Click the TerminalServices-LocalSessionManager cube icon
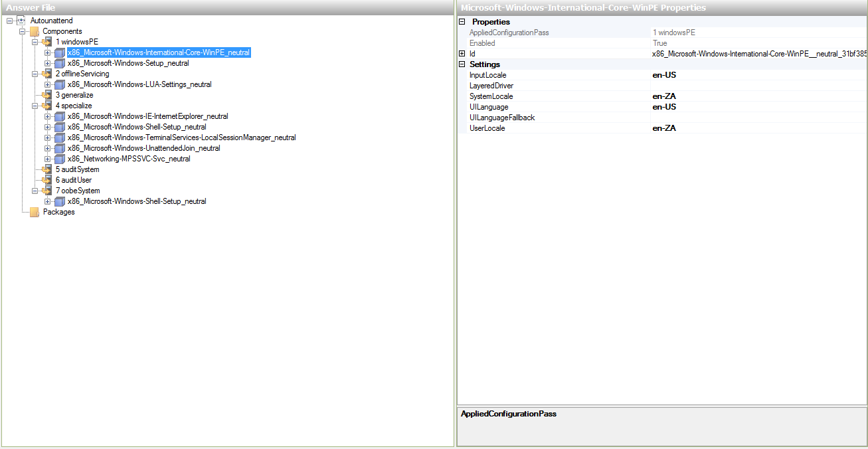This screenshot has width=868, height=449. pyautogui.click(x=60, y=137)
